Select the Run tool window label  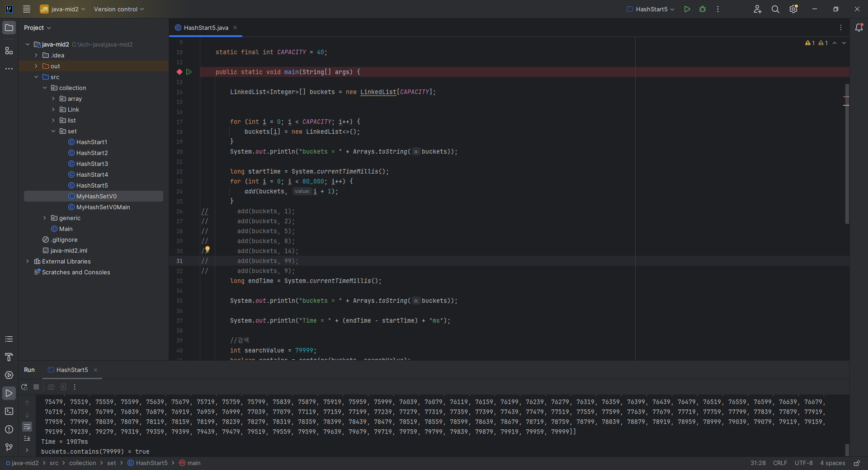(29, 370)
